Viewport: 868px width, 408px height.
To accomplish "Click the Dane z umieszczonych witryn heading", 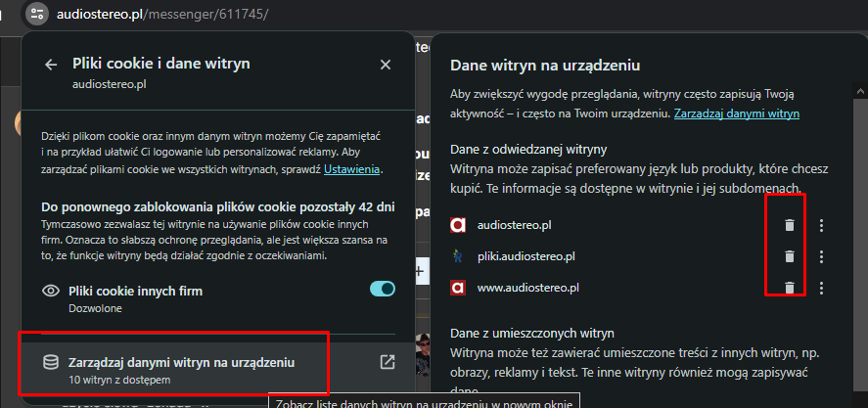I will (x=532, y=334).
